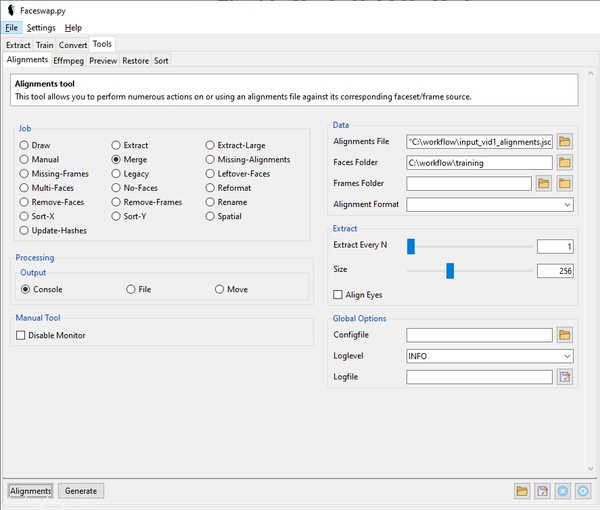Click the Size slider handle
The width and height of the screenshot is (600, 510).
coord(450,270)
